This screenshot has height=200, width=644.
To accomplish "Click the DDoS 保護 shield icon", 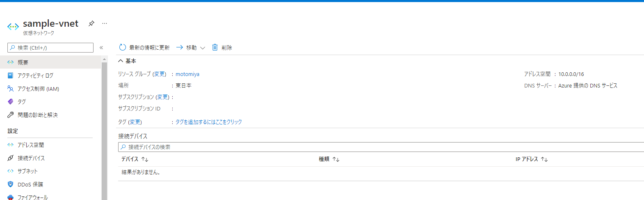I will coord(11,184).
